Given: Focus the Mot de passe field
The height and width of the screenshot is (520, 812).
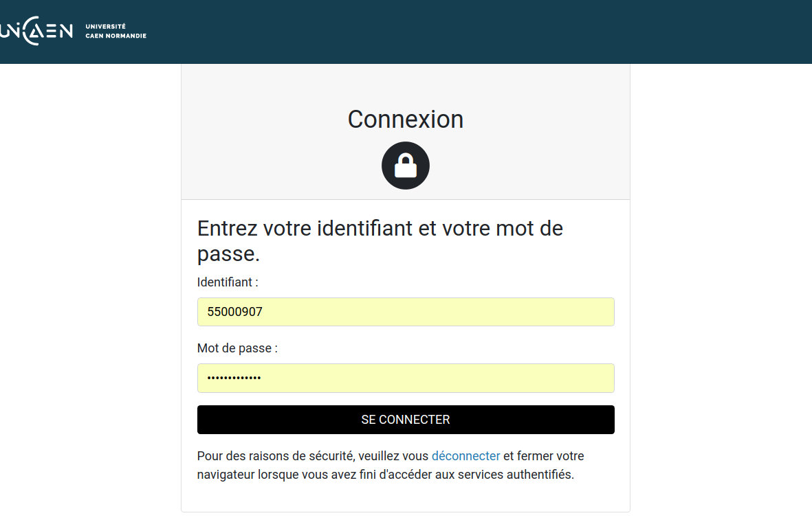Looking at the screenshot, I should point(406,378).
